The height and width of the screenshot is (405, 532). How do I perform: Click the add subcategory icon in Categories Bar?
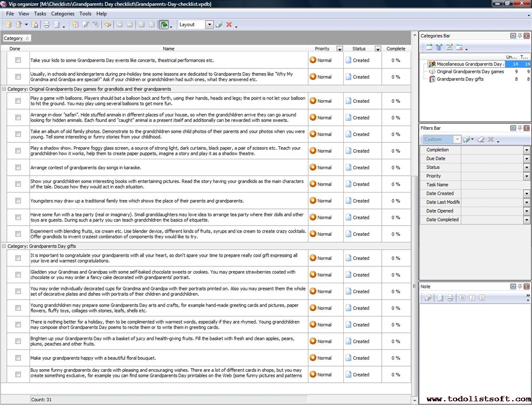(x=439, y=47)
